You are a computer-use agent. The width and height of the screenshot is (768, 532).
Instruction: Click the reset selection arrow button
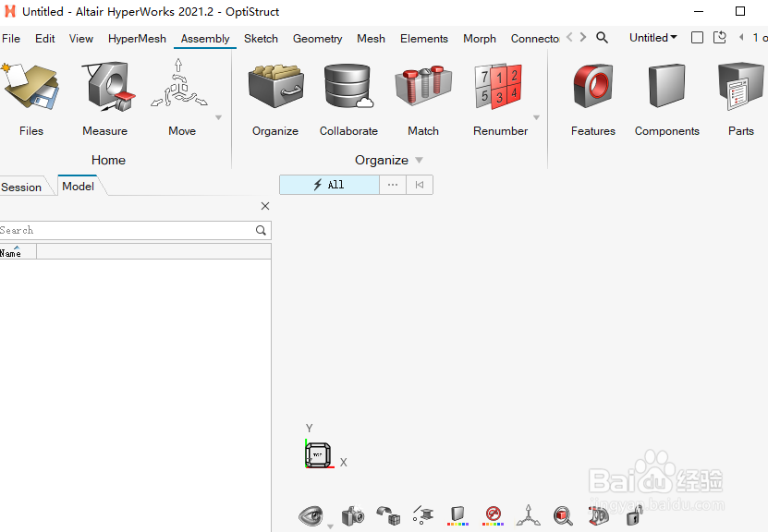[x=420, y=185]
